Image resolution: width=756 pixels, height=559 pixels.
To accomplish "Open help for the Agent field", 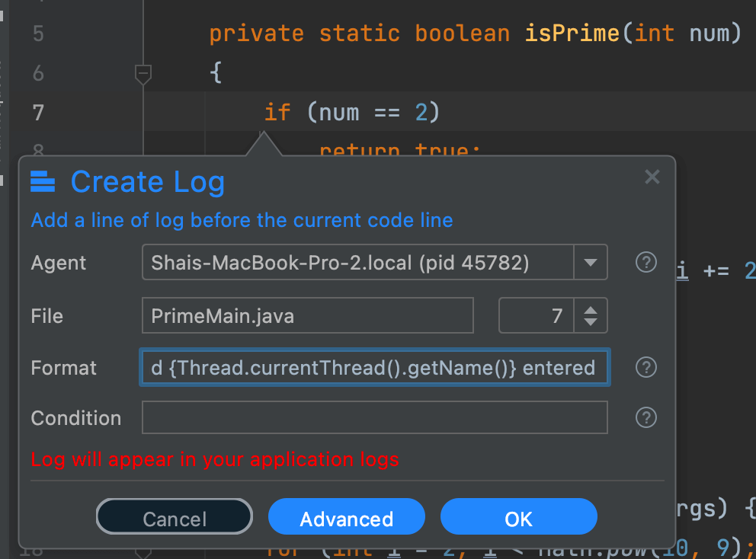I will tap(645, 263).
